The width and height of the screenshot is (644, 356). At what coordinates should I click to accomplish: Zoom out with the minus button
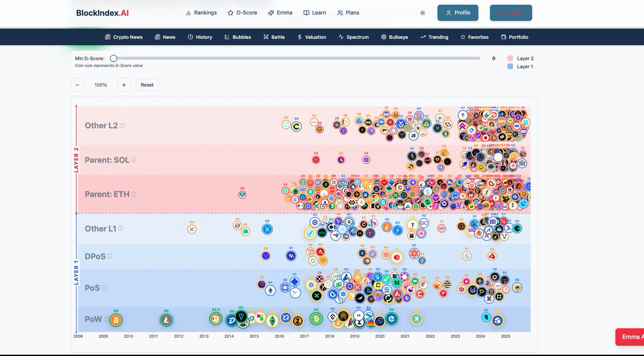(x=77, y=85)
